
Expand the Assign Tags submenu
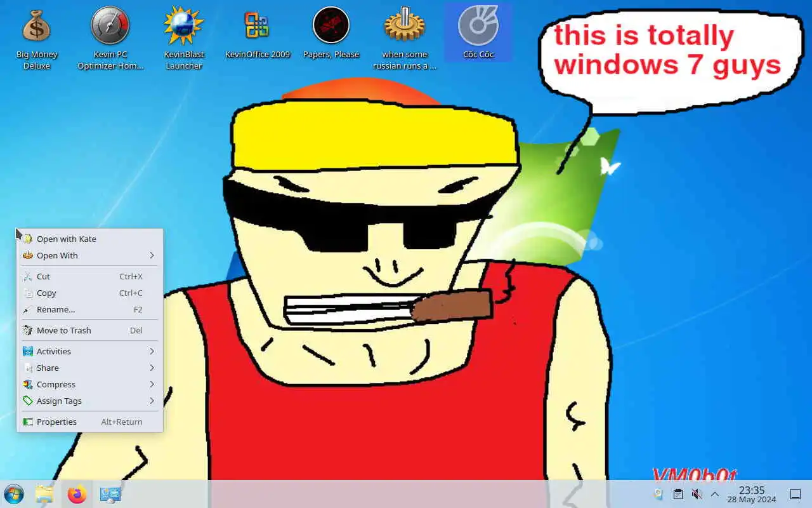(89, 401)
